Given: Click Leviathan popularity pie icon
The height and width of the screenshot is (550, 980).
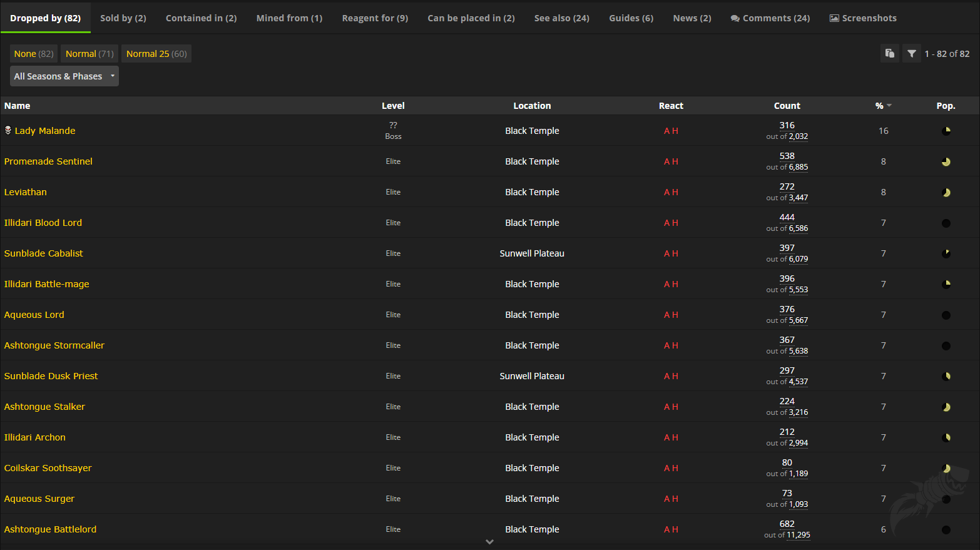Looking at the screenshot, I should pyautogui.click(x=946, y=192).
